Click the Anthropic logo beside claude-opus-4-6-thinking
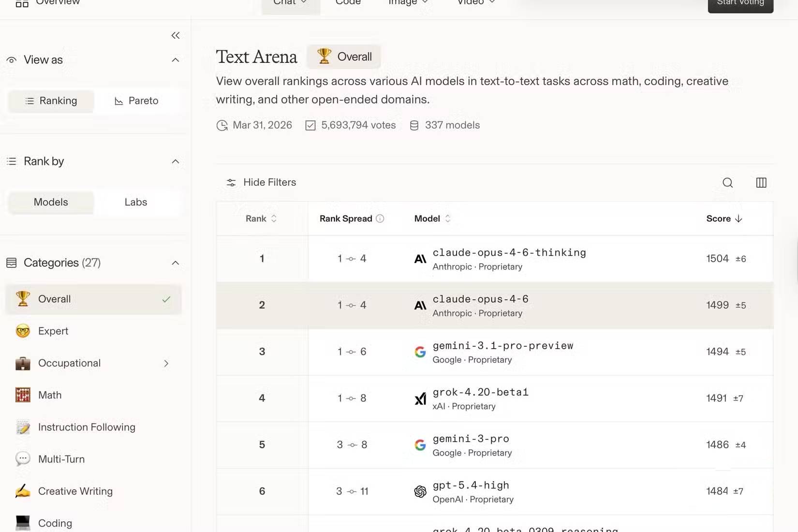 (x=420, y=258)
